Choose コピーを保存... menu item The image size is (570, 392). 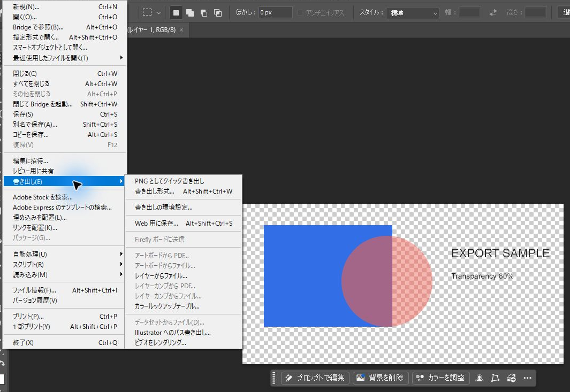tap(65, 134)
